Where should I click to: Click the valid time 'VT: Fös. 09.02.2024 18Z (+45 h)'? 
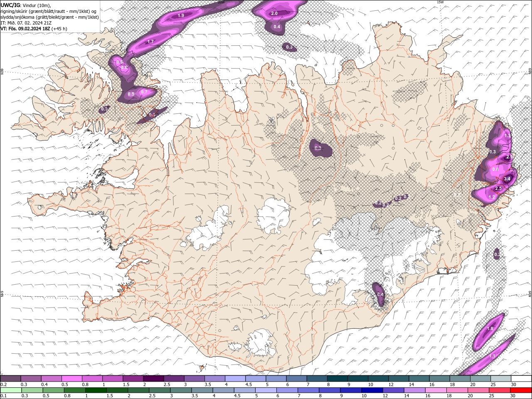coord(34,29)
